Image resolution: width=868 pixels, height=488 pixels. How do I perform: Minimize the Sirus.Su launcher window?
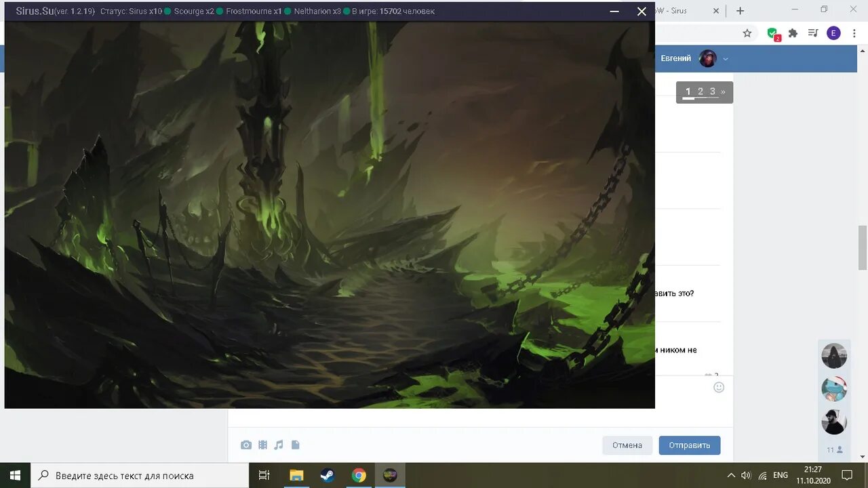pos(614,12)
